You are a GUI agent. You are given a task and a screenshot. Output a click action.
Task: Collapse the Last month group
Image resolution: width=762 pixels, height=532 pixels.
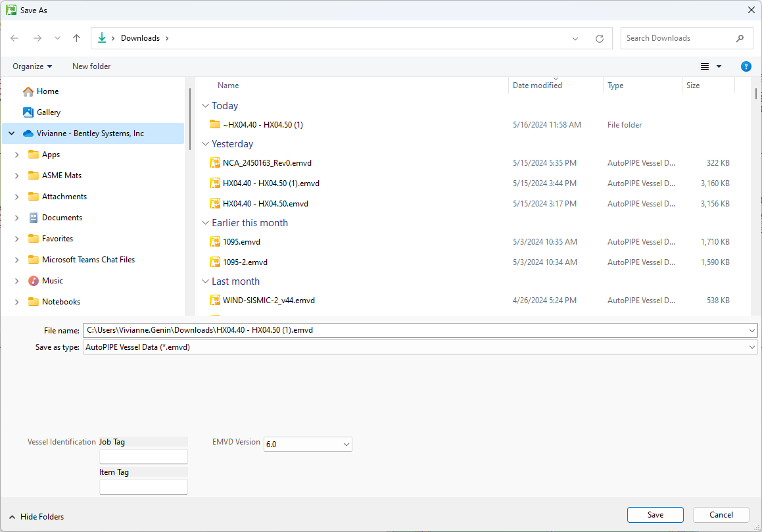pos(206,281)
